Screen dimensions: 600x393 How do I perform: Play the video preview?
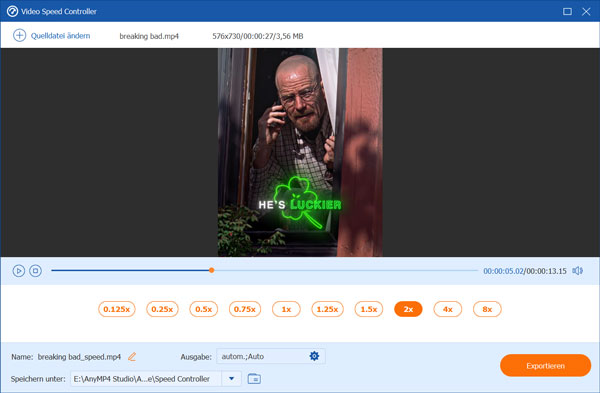pos(19,271)
